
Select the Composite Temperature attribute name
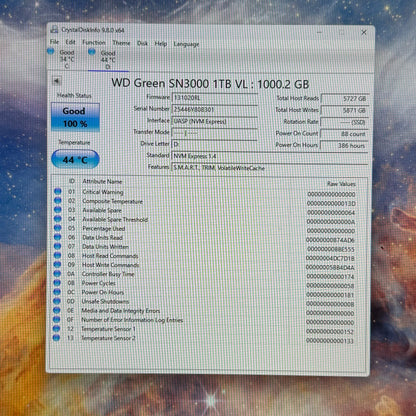[x=112, y=201]
